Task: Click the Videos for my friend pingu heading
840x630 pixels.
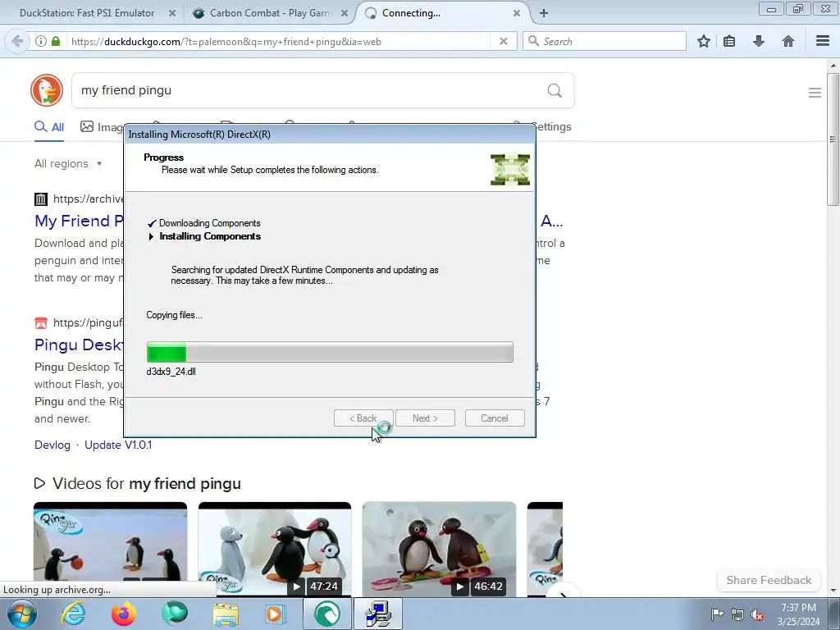Action: 146,483
